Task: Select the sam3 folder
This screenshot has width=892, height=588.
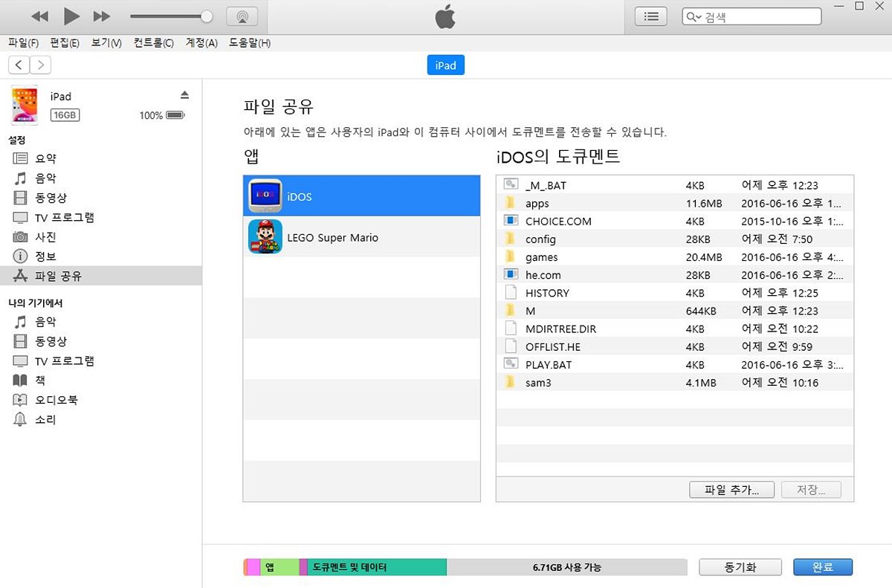Action: [675, 383]
